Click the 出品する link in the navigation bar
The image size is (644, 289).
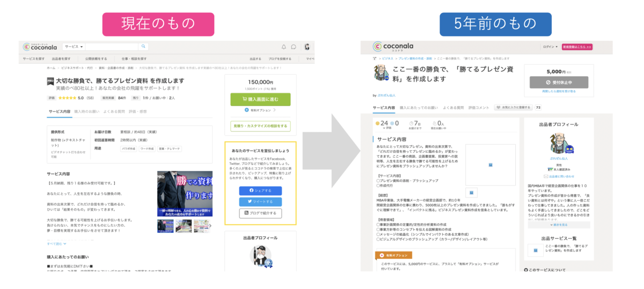[255, 58]
